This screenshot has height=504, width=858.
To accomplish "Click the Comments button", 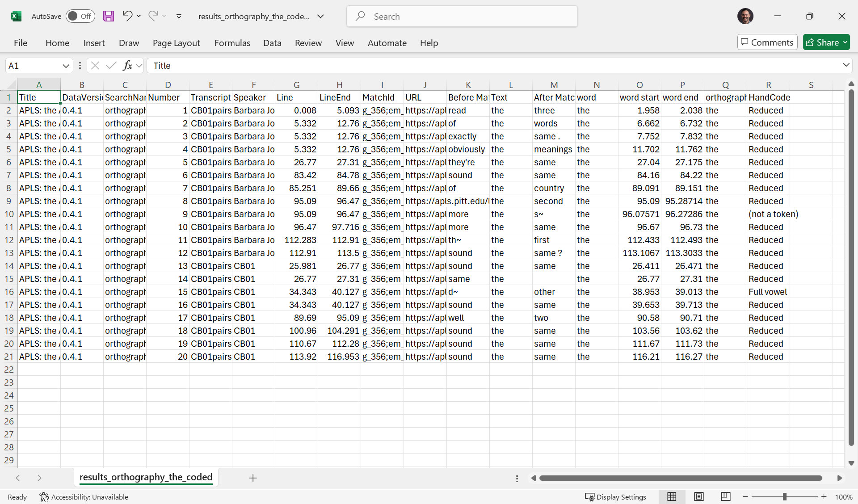I will coord(767,42).
